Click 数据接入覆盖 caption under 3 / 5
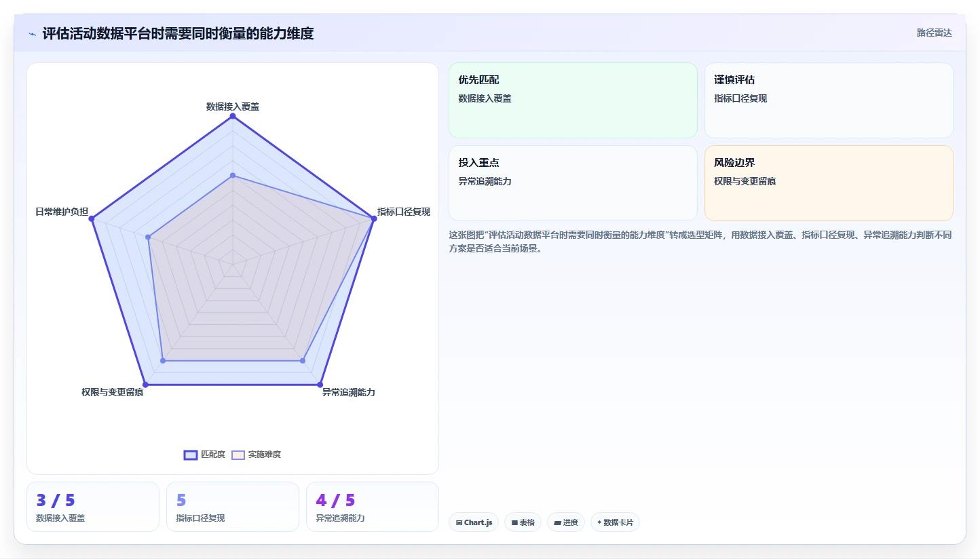 click(60, 518)
